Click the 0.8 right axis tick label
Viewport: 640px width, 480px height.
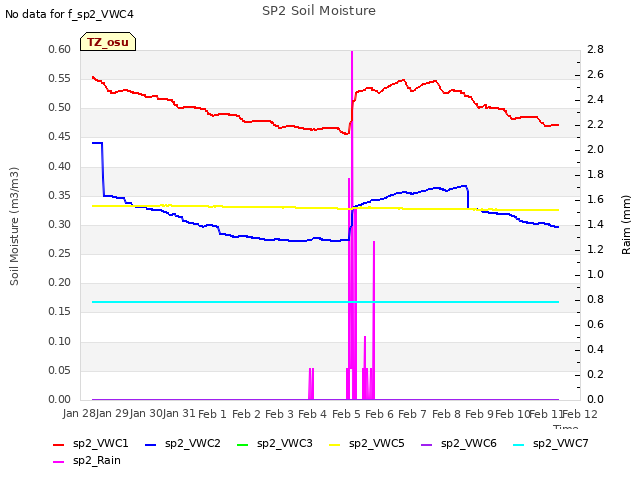coord(596,300)
